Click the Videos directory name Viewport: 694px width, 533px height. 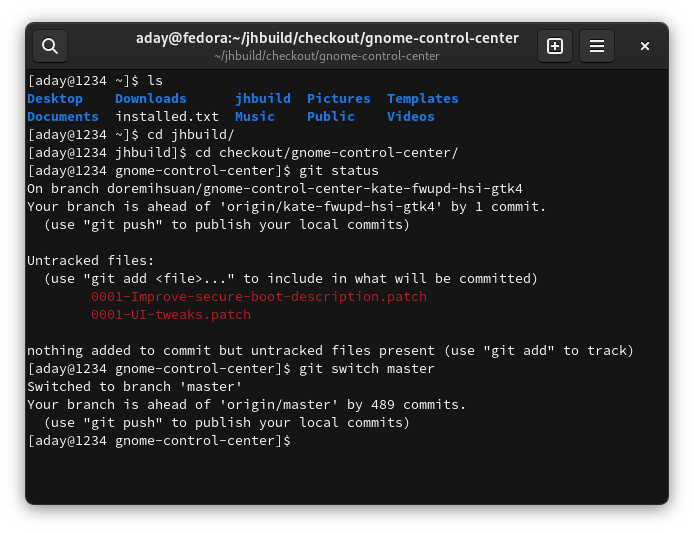click(x=411, y=117)
